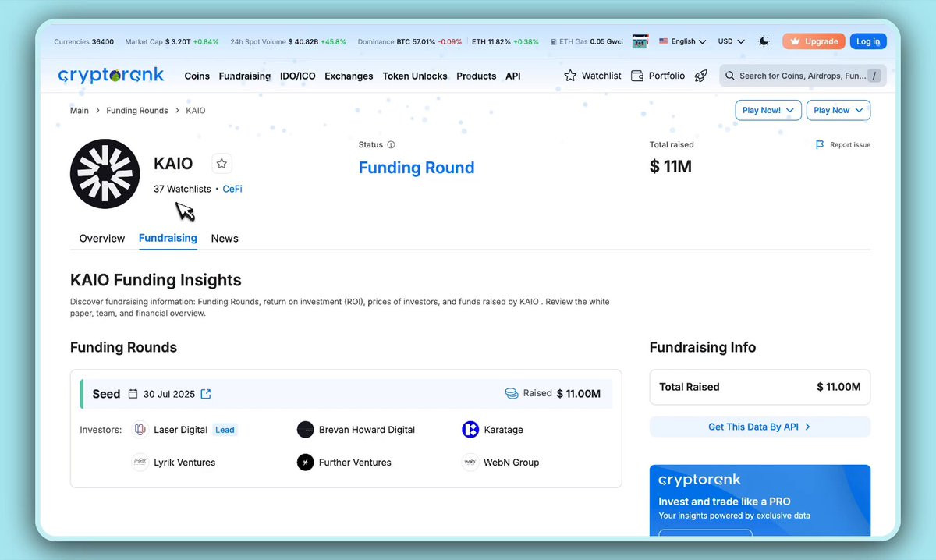Click the calendar icon beside 30 Jul 2025
The image size is (936, 560).
pyautogui.click(x=133, y=394)
